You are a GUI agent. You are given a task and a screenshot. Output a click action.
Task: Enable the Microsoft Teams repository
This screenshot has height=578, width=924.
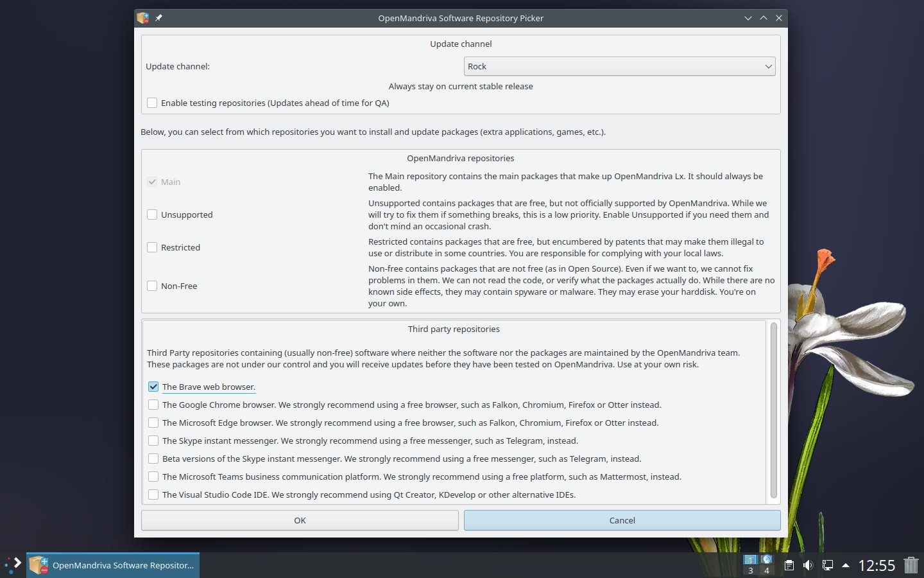pyautogui.click(x=153, y=477)
